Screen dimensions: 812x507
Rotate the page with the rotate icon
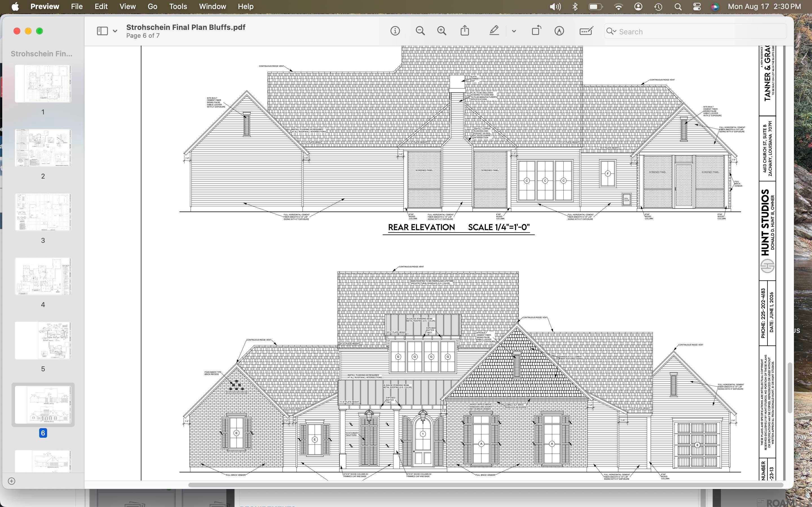pyautogui.click(x=537, y=30)
